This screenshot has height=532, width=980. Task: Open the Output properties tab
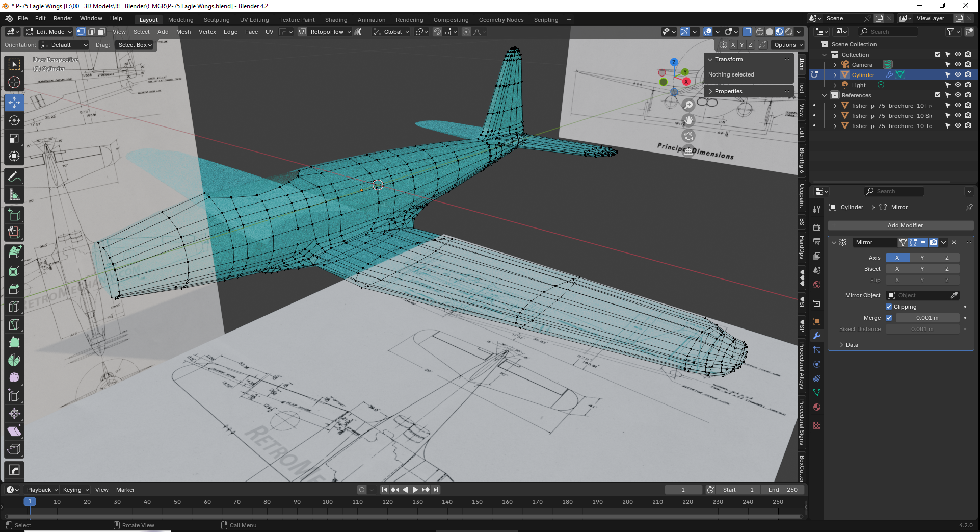coord(817,241)
